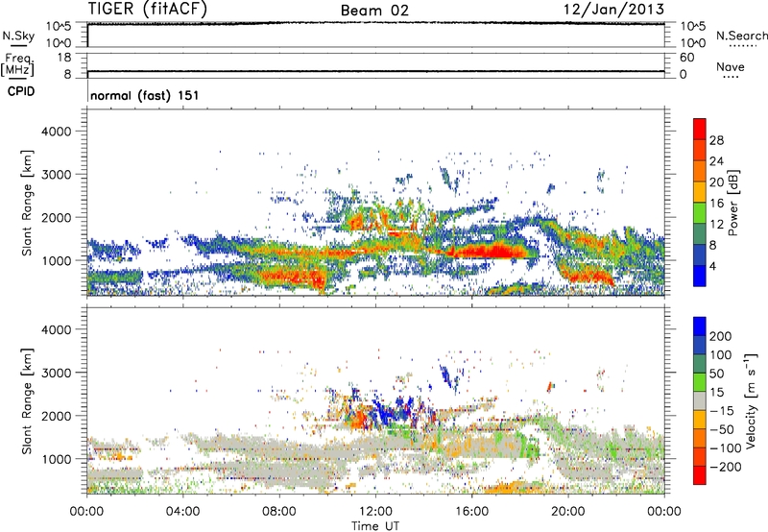This screenshot has height=532, width=768.
Task: Click the red top of the power colorbar
Action: [700, 129]
